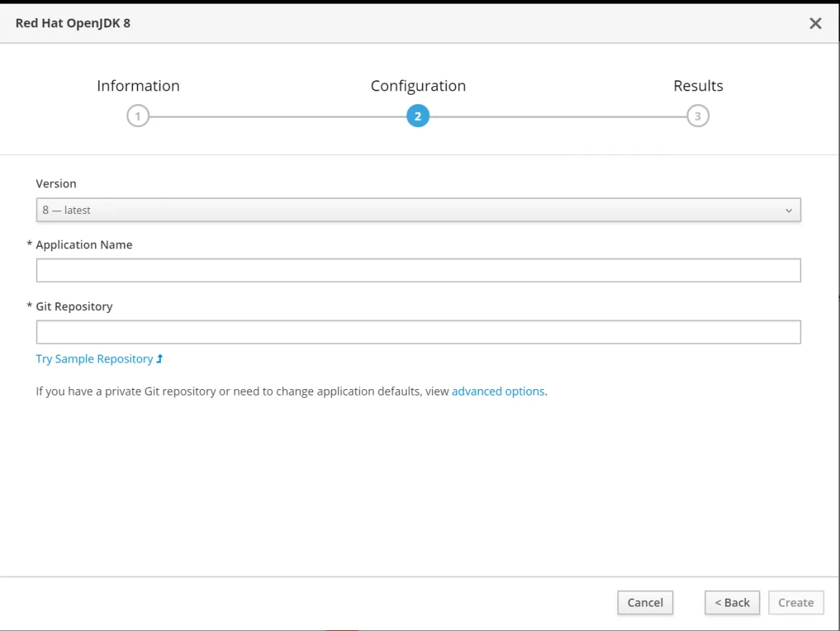The image size is (840, 631).
Task: Click the chevron on the Version selector
Action: click(788, 210)
